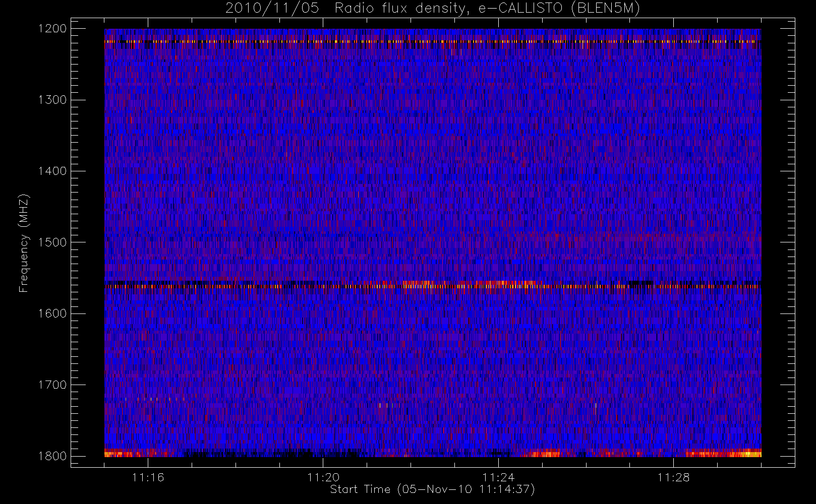Click the 1200 frequency tick label
The image size is (816, 504).
click(x=52, y=29)
